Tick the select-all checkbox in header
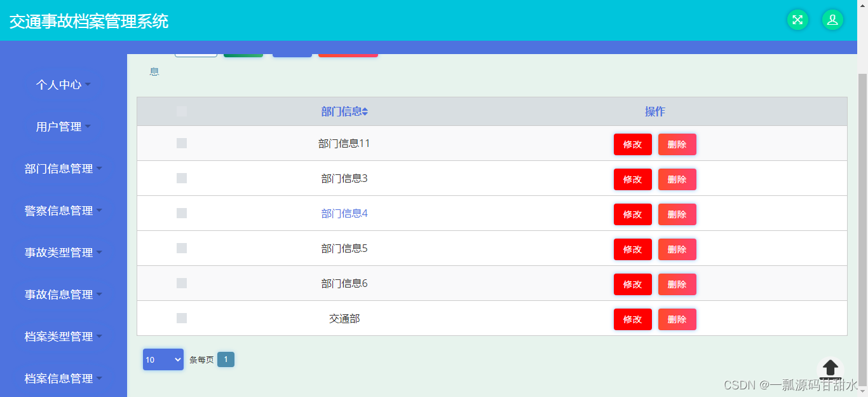Viewport: 868px width, 397px height. click(182, 111)
